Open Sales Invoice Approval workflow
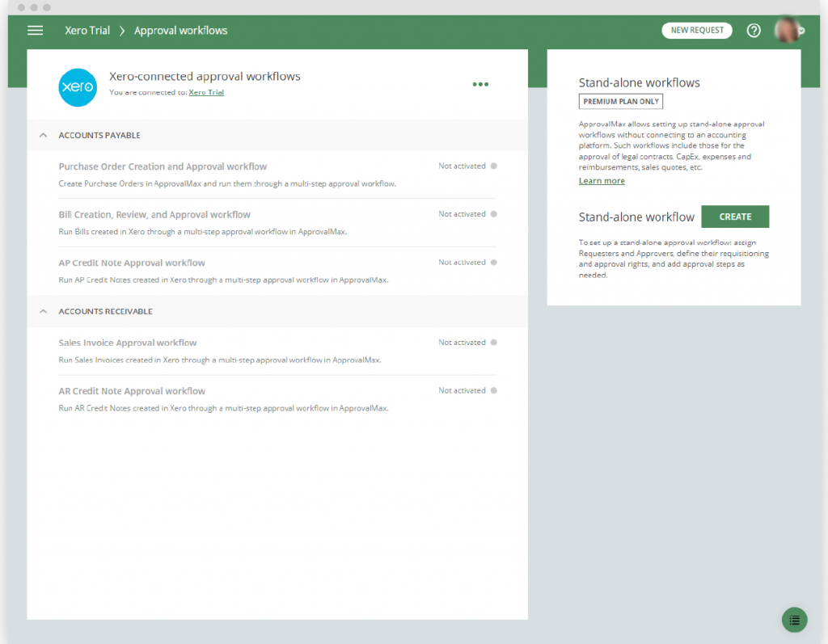This screenshot has height=644, width=828. pos(127,343)
